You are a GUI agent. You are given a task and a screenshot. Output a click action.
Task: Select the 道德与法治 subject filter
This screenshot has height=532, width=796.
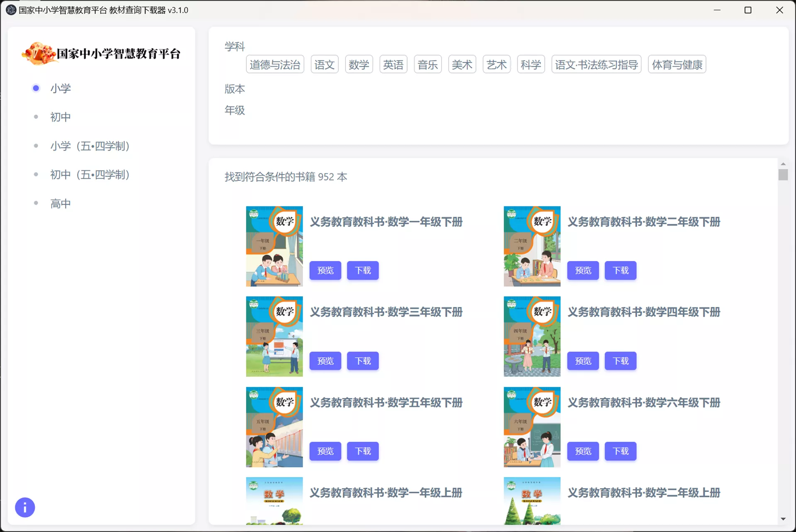275,64
